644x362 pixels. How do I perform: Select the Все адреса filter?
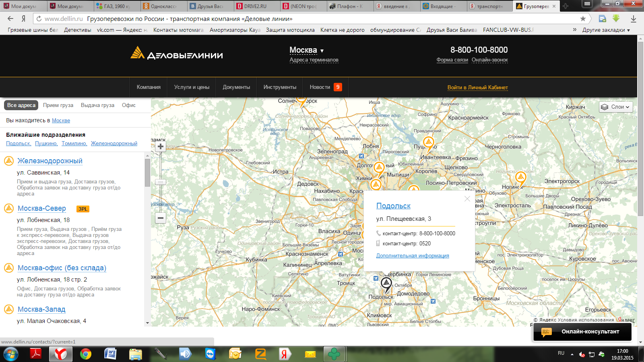click(x=21, y=105)
